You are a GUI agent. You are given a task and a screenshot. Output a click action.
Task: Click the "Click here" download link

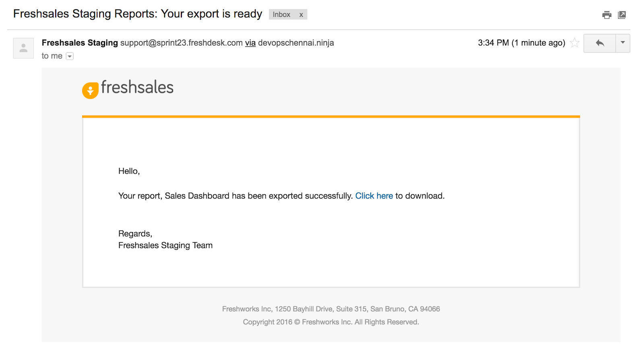click(374, 196)
